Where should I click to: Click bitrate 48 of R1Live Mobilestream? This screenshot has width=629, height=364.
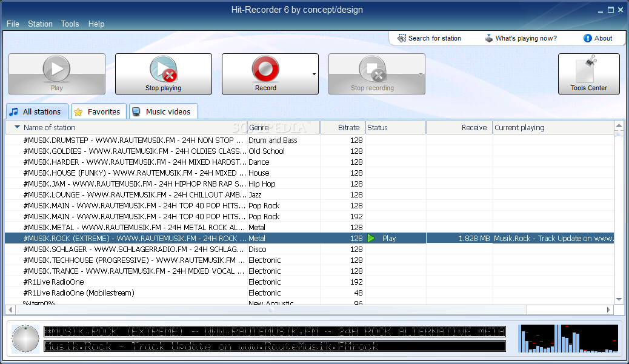click(358, 293)
